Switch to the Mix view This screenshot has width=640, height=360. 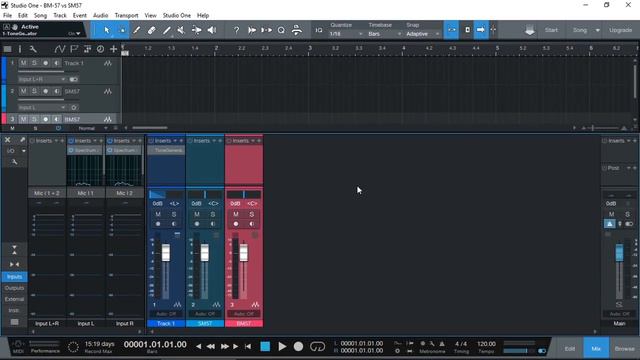click(x=596, y=349)
